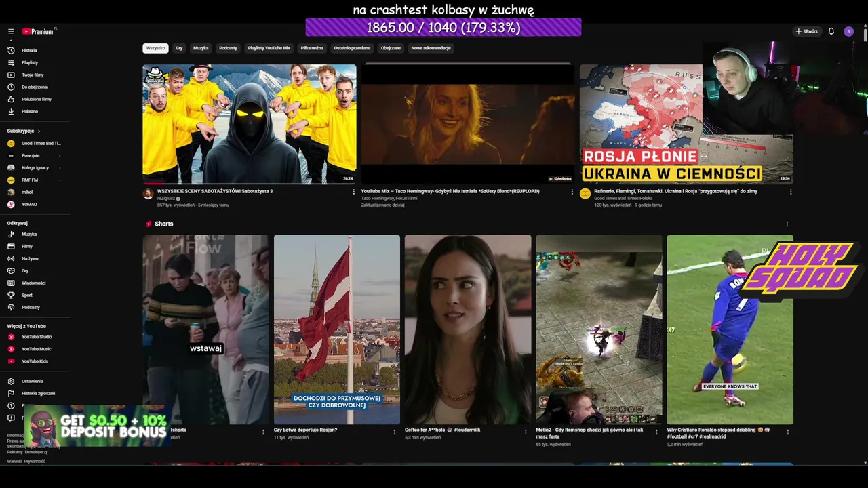This screenshot has height=488, width=868.
Task: Select the Nowe rekomendacje chip
Action: 431,48
